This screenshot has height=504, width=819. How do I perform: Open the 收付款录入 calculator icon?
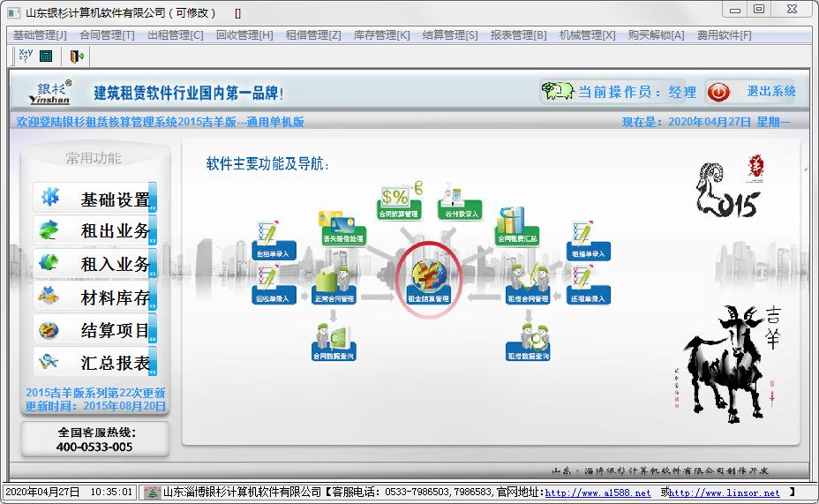[x=459, y=201]
